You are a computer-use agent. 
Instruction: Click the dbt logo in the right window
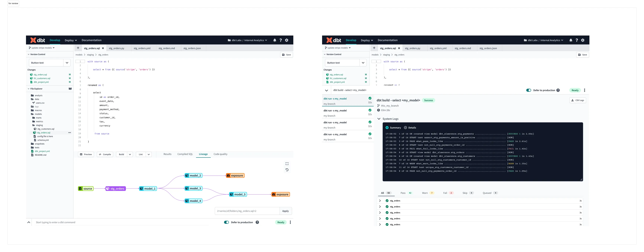pos(333,40)
